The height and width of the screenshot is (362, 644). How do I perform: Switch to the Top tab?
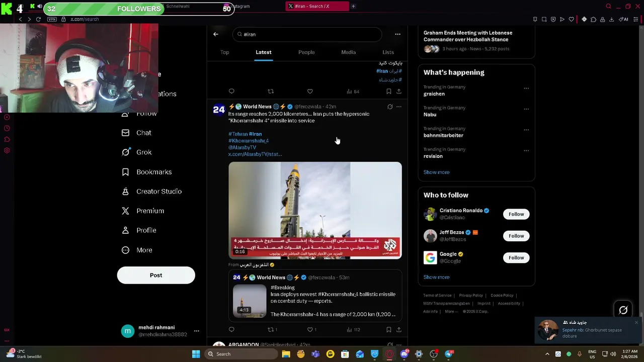[224, 52]
